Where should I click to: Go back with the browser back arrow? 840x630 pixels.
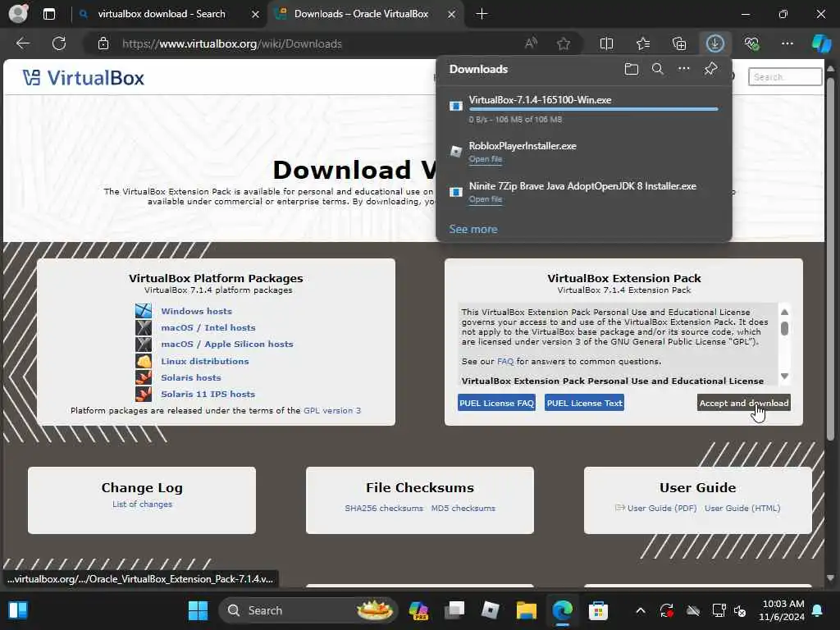click(23, 43)
